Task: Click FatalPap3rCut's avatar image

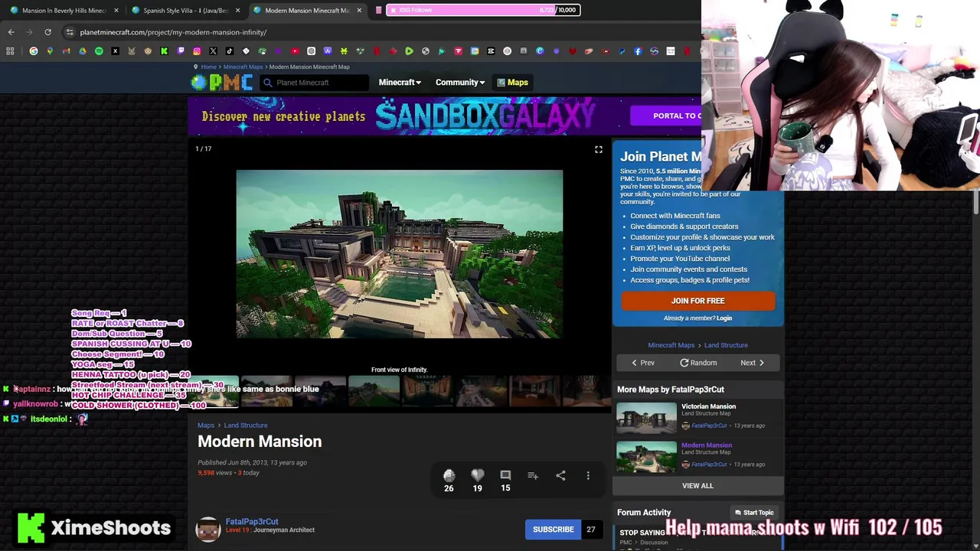Action: (208, 529)
